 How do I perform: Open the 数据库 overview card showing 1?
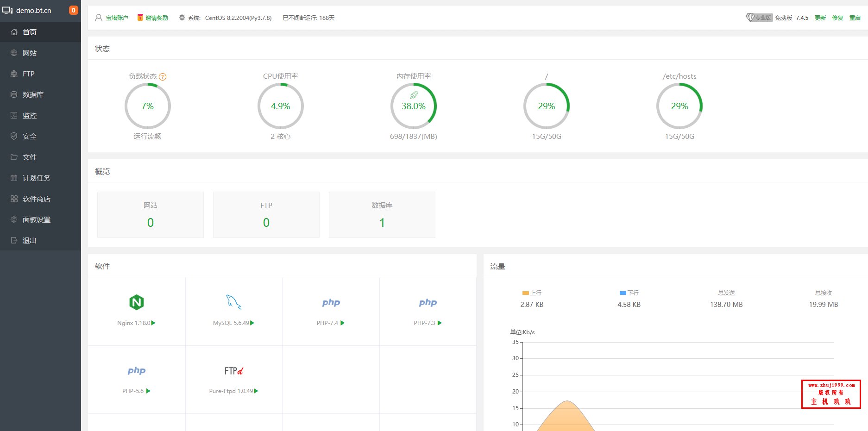pos(382,215)
